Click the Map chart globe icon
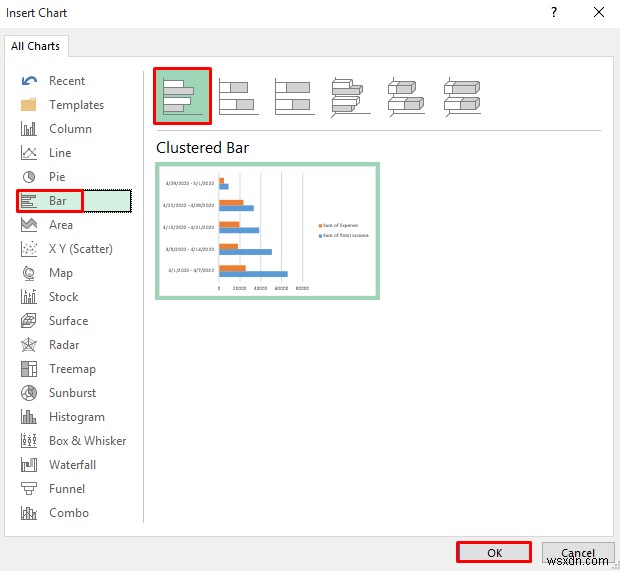This screenshot has width=620, height=571. click(x=28, y=273)
